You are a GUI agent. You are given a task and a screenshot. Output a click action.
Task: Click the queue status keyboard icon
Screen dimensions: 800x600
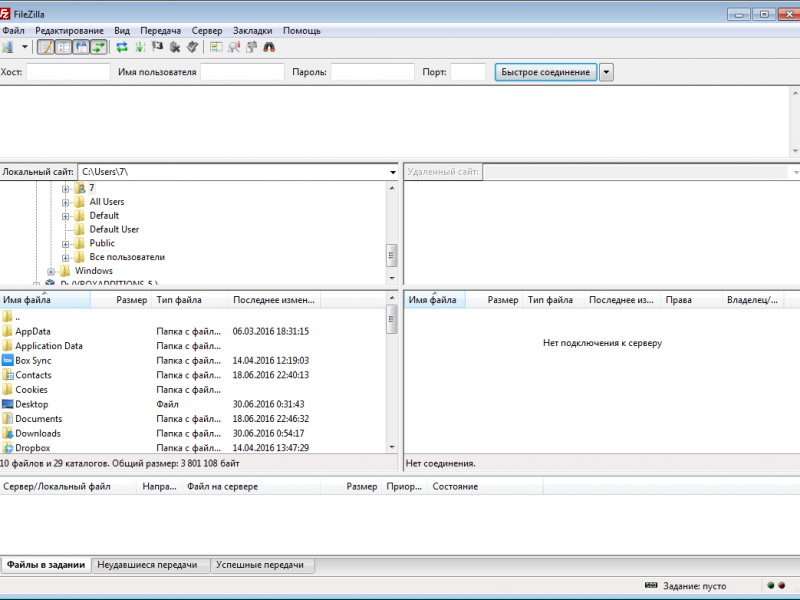651,585
